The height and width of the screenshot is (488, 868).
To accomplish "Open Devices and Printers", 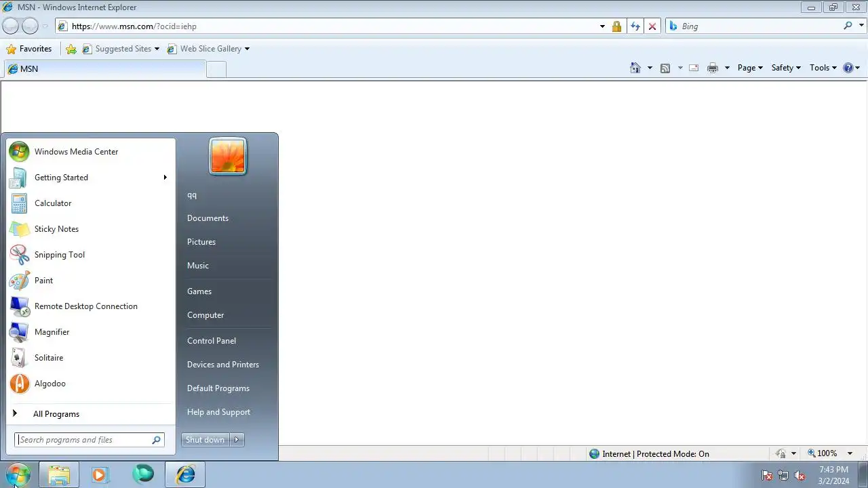I will [x=223, y=365].
